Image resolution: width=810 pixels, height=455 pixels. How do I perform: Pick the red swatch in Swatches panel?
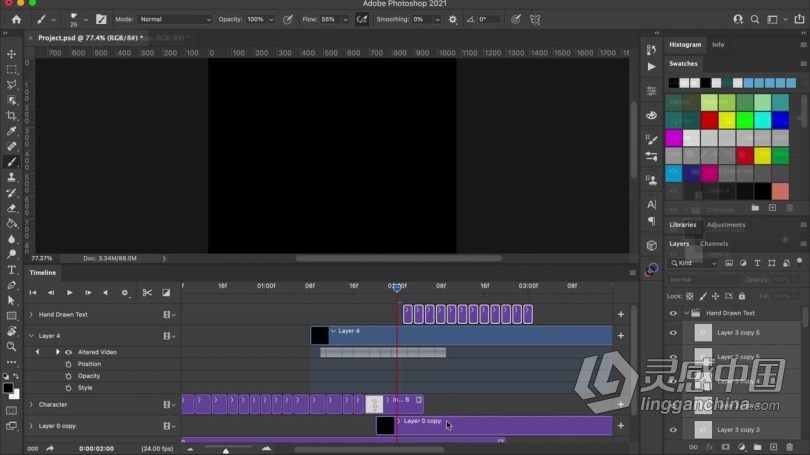pos(709,120)
